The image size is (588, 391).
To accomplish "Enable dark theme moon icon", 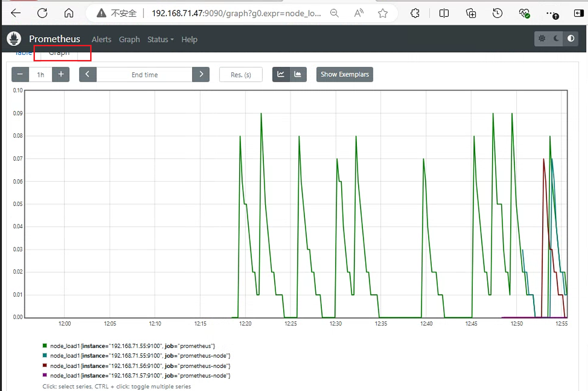I will (556, 39).
